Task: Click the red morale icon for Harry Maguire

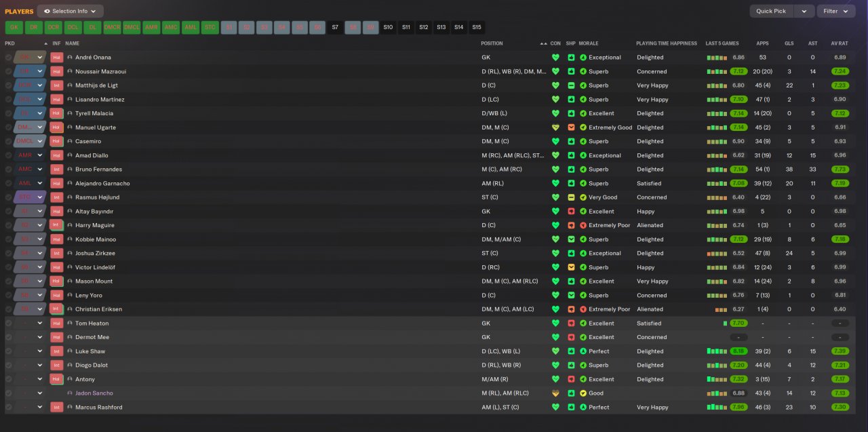Action: (x=583, y=225)
